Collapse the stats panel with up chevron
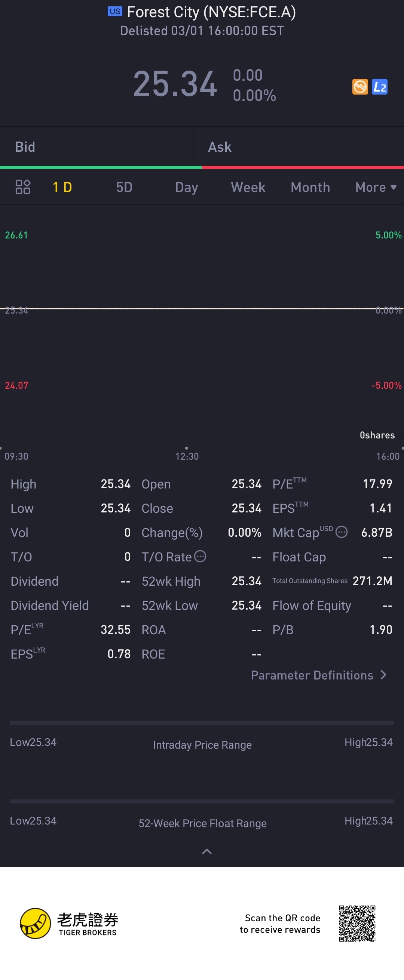 click(x=206, y=851)
